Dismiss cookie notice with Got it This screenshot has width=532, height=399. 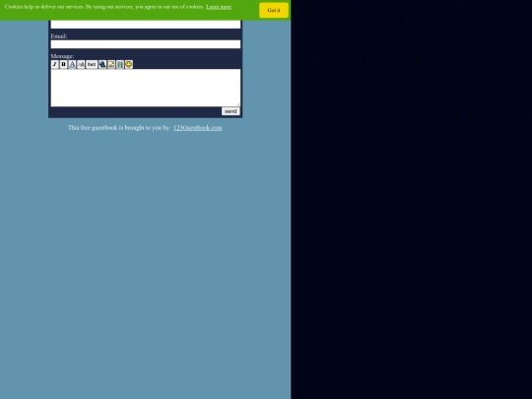click(x=274, y=10)
